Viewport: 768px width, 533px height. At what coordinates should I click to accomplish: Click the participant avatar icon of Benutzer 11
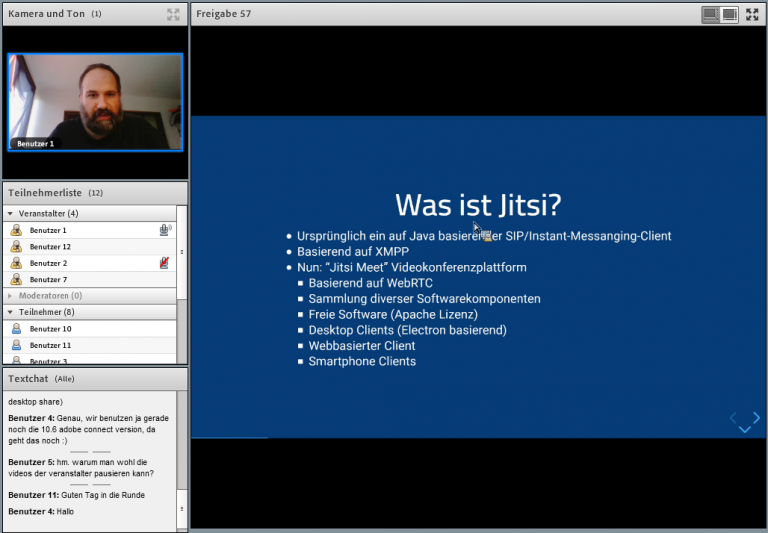[16, 345]
